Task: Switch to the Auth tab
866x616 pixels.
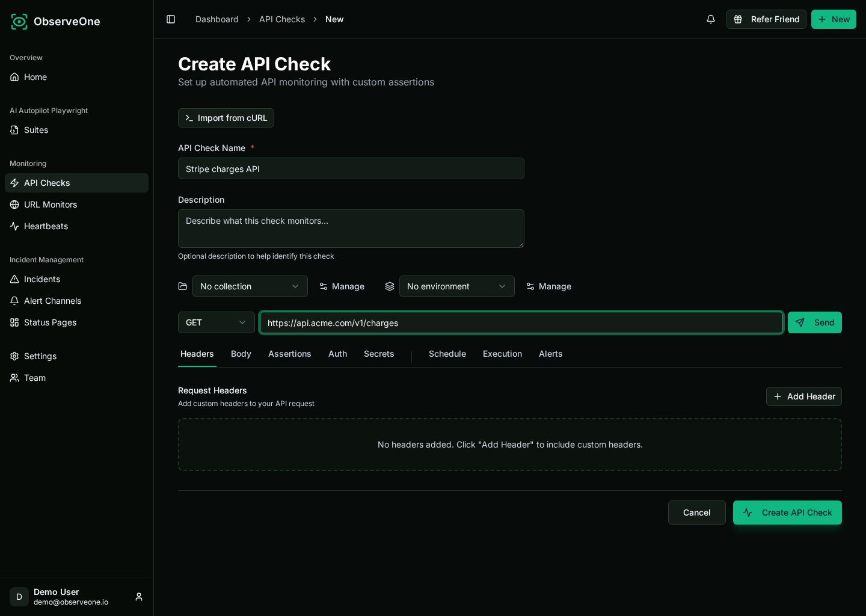Action: click(337, 354)
